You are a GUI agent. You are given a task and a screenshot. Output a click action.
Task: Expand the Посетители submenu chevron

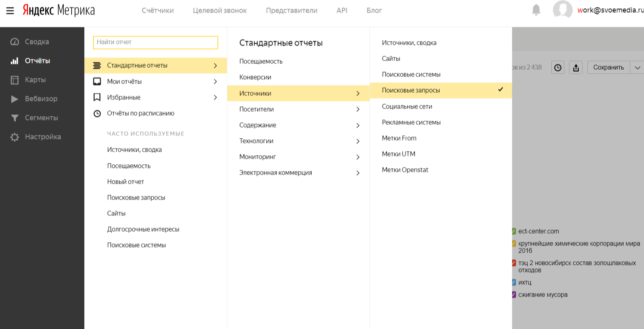tap(358, 109)
